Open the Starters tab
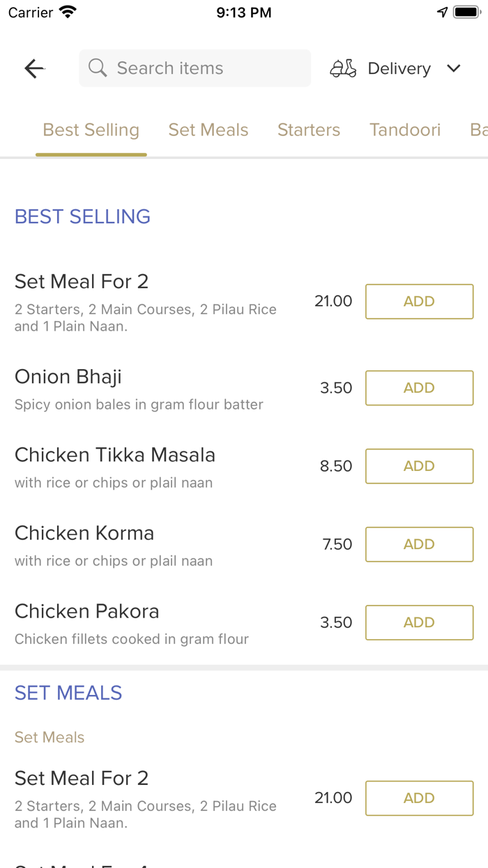The height and width of the screenshot is (868, 488). tap(309, 130)
